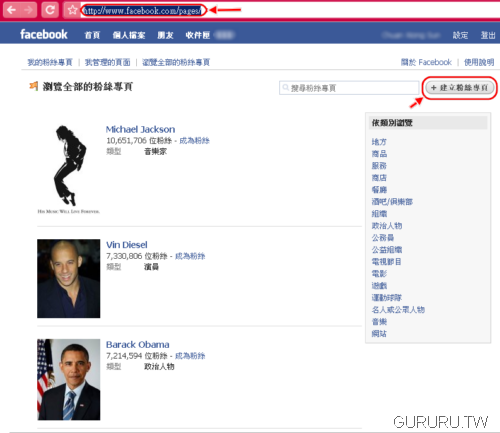
Task: Click the browser forward arrow icon
Action: tap(29, 10)
